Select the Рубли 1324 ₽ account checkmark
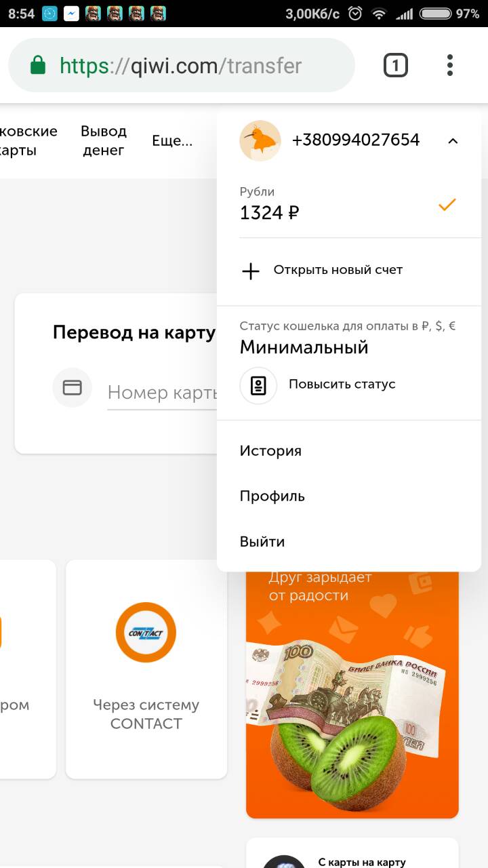488x868 pixels. pyautogui.click(x=447, y=204)
